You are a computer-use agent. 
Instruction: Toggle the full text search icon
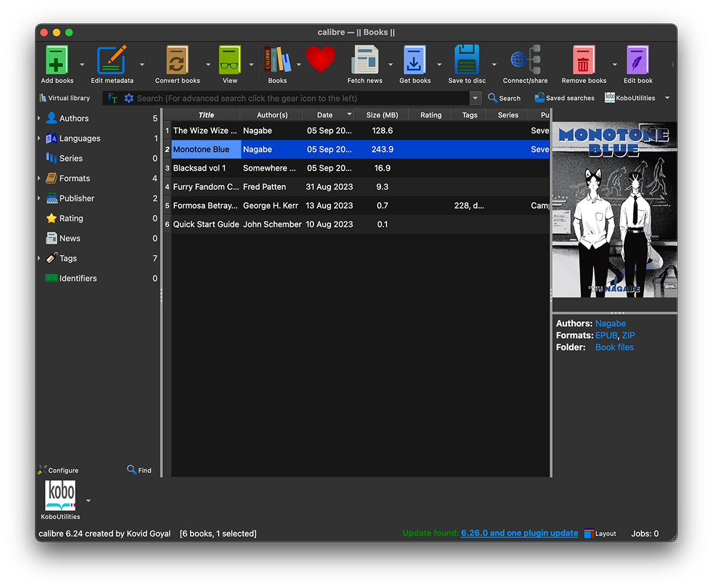point(112,98)
